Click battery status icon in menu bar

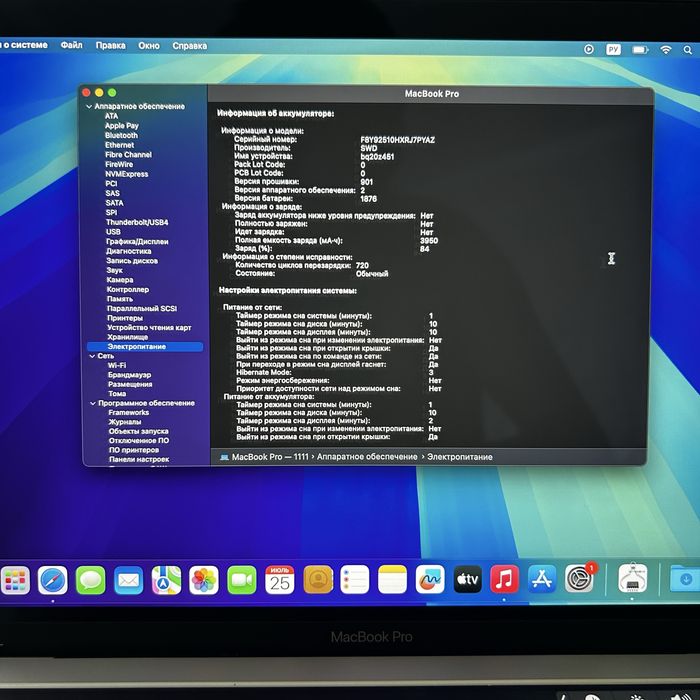click(x=640, y=50)
